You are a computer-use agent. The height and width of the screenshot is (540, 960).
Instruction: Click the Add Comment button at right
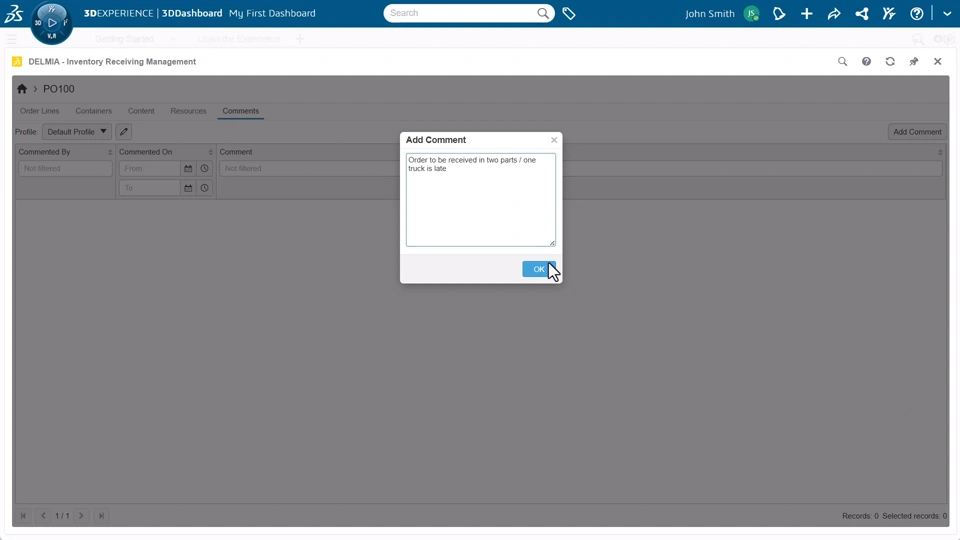917,132
